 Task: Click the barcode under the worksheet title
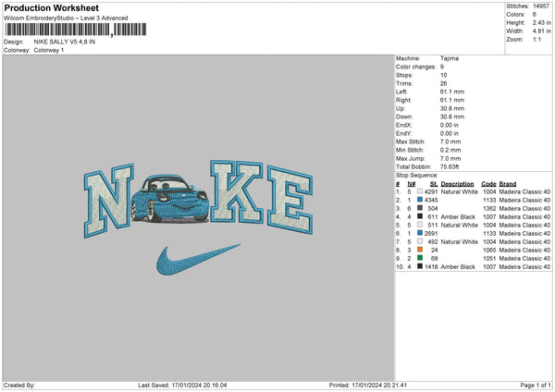tap(76, 30)
